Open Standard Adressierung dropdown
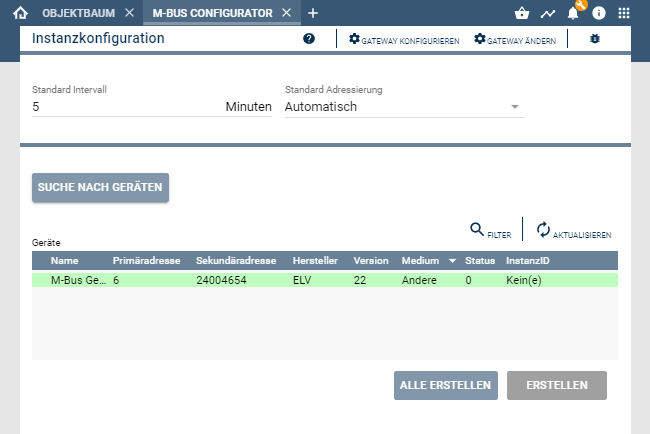The height and width of the screenshot is (434, 650). coord(404,106)
